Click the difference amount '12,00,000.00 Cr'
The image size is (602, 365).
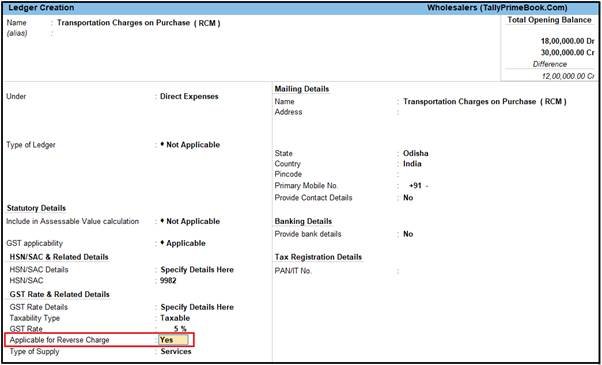tap(568, 76)
